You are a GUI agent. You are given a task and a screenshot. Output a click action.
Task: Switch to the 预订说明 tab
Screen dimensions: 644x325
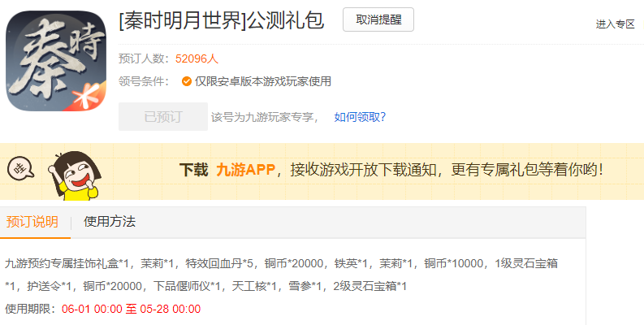(x=32, y=222)
